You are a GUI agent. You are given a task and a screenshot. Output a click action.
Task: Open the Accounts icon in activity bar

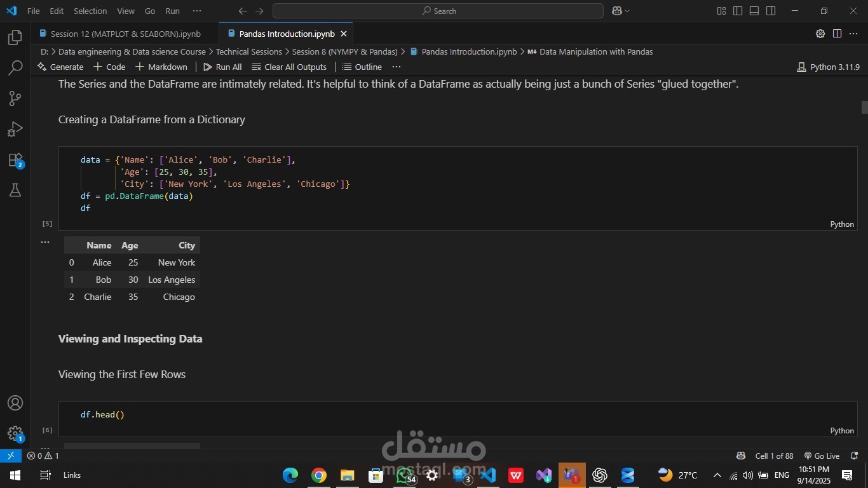pyautogui.click(x=15, y=403)
